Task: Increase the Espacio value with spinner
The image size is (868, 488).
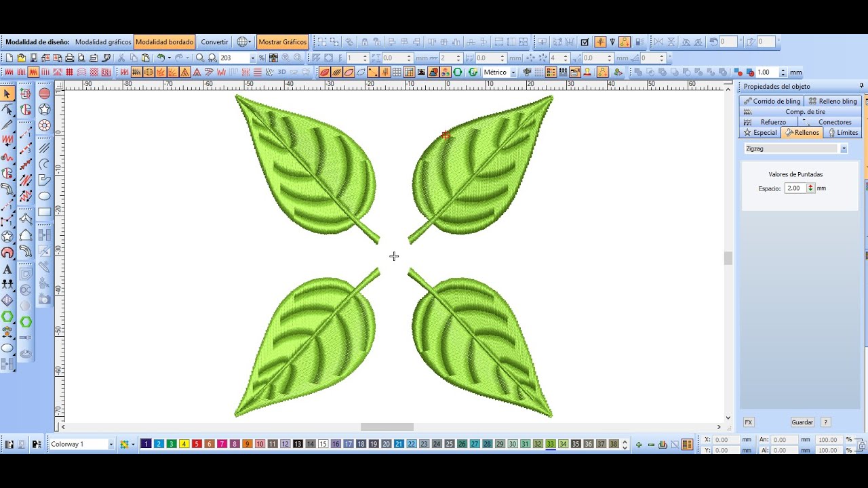Action: (810, 186)
